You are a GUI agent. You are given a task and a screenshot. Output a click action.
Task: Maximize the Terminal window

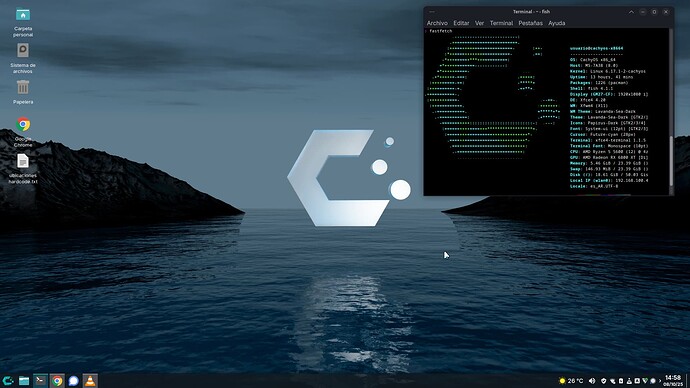(654, 12)
